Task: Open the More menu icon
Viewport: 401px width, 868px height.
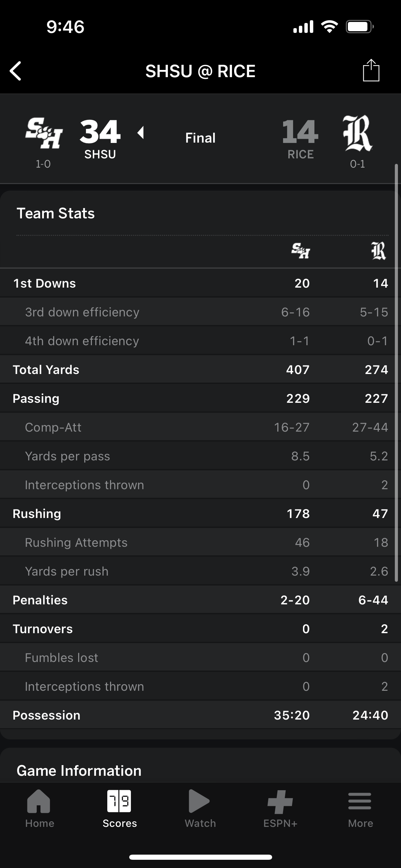Action: (x=360, y=801)
